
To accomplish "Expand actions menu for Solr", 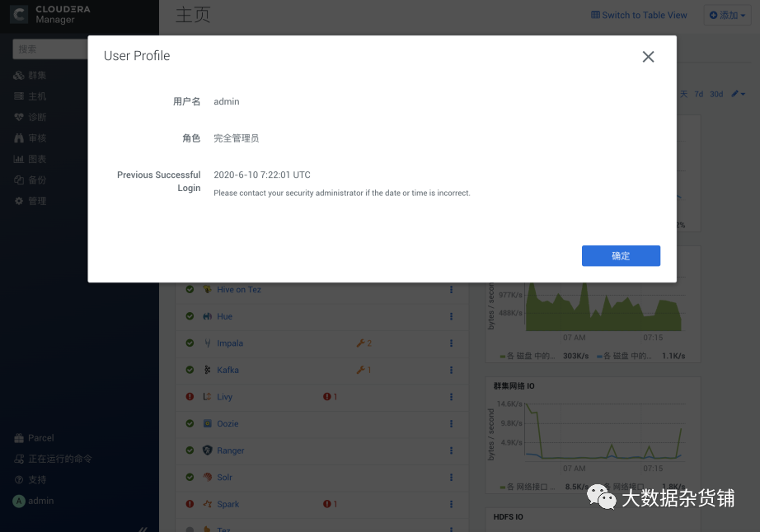I will click(451, 478).
